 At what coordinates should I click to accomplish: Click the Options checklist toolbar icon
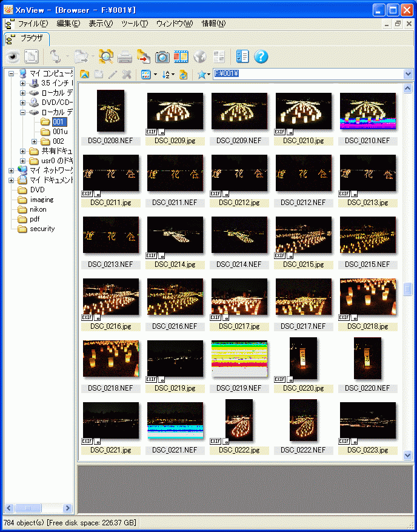[242, 57]
